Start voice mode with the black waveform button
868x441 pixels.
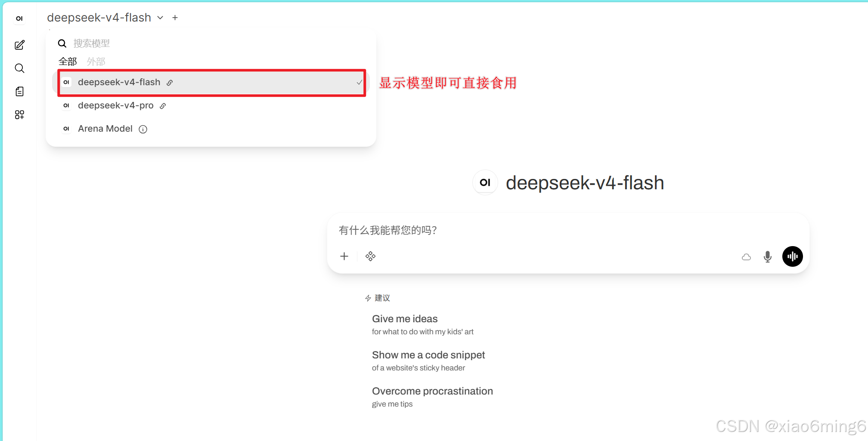[793, 256]
